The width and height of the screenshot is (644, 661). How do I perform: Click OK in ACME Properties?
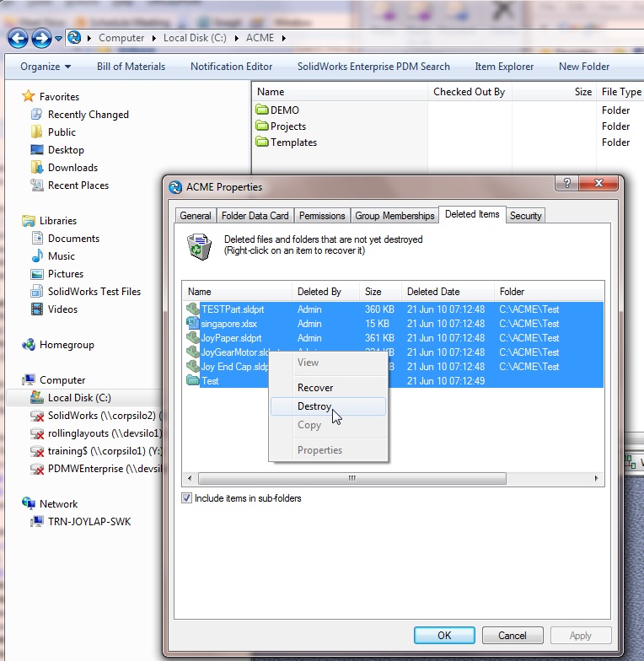444,636
